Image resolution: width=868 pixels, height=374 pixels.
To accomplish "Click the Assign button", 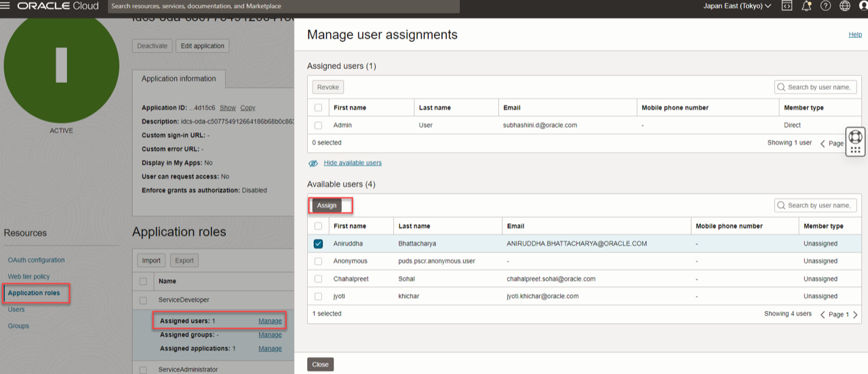I will click(x=327, y=206).
